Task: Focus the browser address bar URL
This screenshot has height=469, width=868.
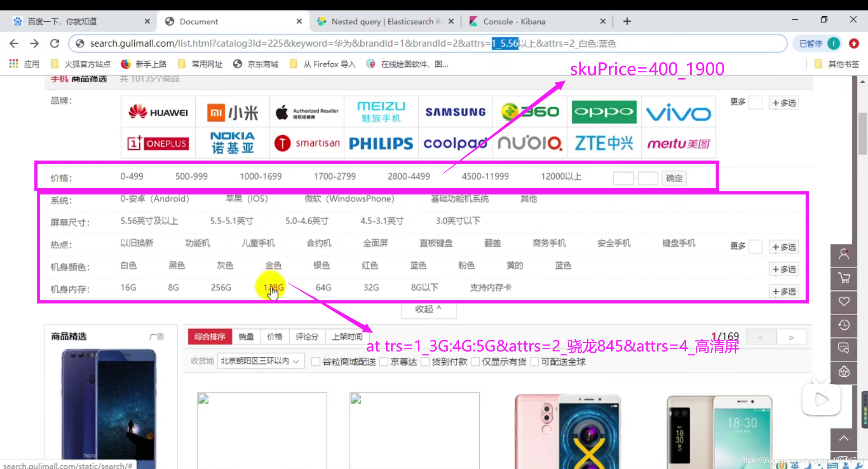Action: tap(427, 43)
